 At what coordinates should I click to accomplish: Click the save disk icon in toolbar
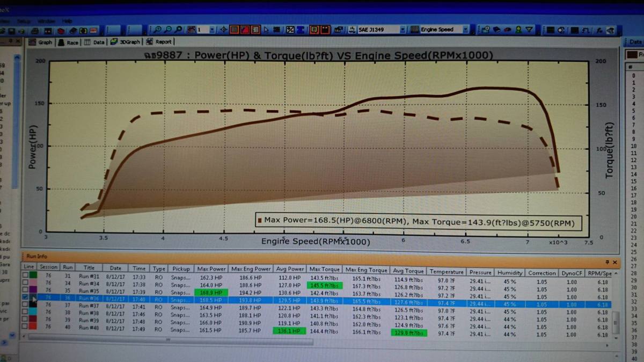[11, 31]
